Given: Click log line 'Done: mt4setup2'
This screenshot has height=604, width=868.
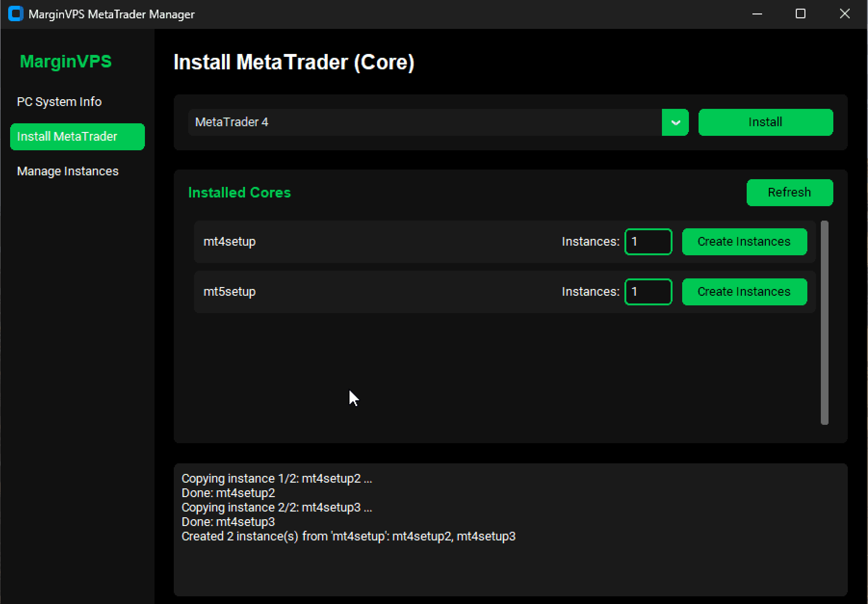Looking at the screenshot, I should click(x=228, y=493).
